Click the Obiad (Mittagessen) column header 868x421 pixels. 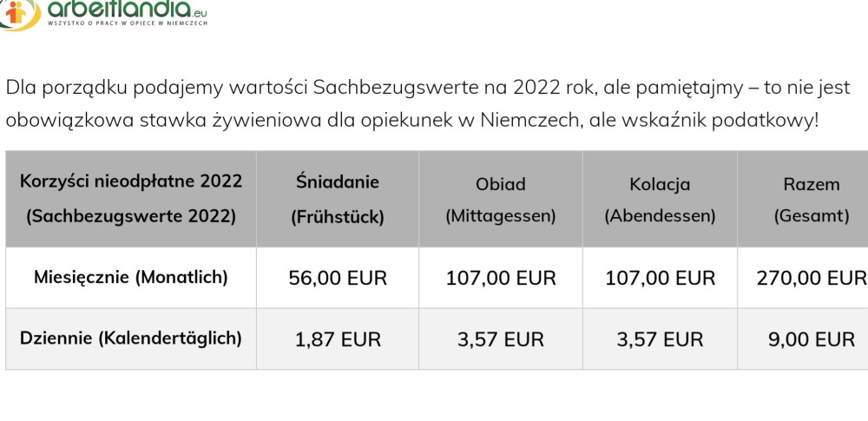coord(500,200)
